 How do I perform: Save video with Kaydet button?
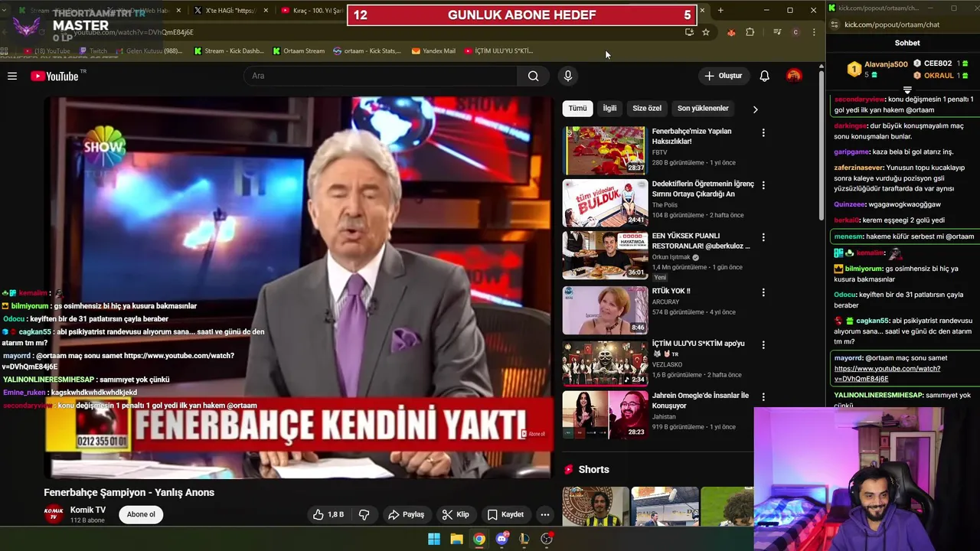(505, 514)
